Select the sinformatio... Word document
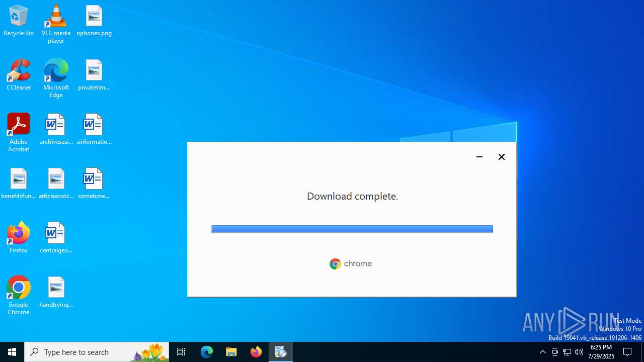644x362 pixels. [94, 130]
